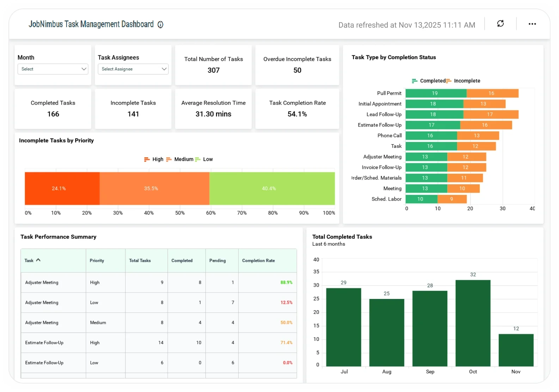Screen dimensions: 559x392
Task: Click Phone Call incomplete bar (13)
Action: [x=478, y=136]
